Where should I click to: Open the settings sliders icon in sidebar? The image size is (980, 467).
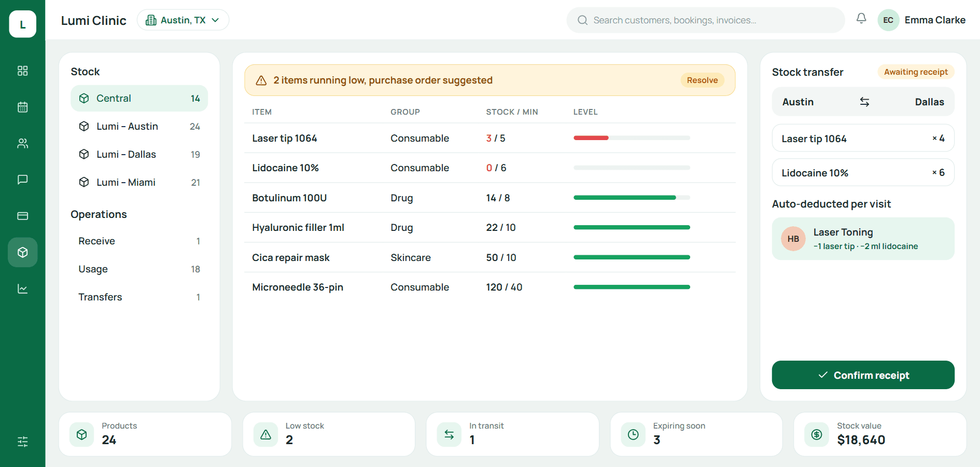[x=22, y=442]
